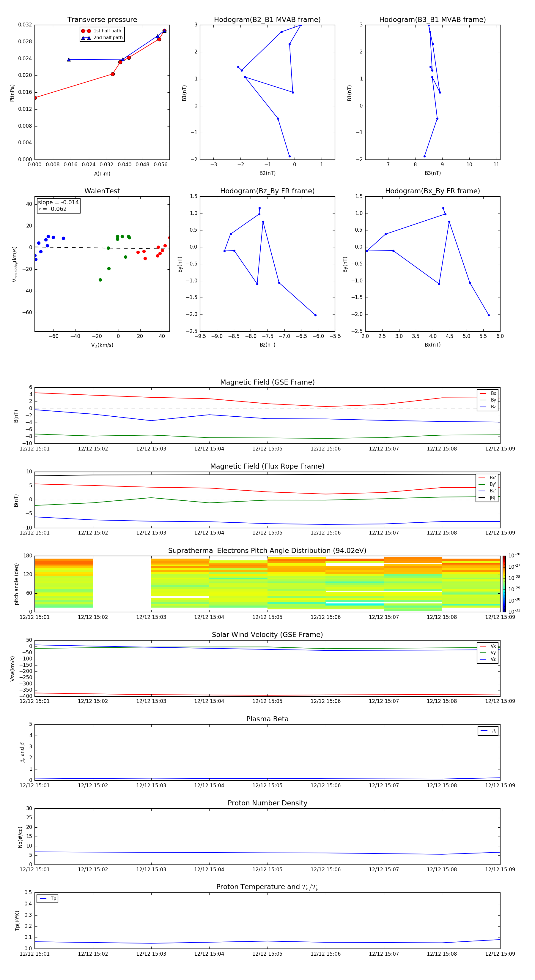Click the "Proton Number Density" title
Screen dimensions: 535x980
click(x=267, y=803)
